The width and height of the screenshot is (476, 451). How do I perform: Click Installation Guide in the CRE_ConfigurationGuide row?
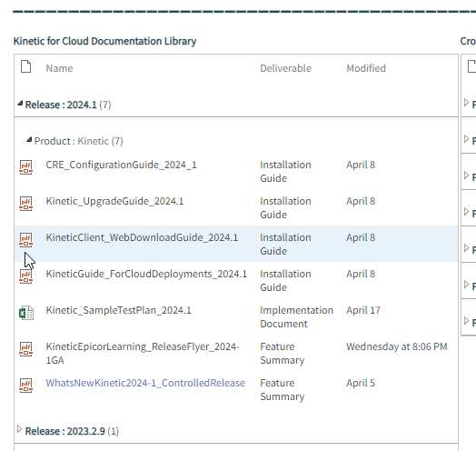[285, 172]
